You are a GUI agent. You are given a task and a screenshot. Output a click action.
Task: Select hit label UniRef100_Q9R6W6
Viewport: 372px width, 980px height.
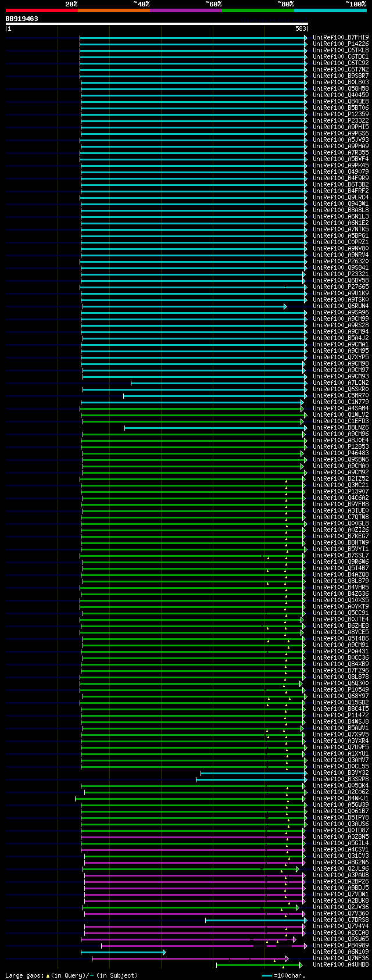[x=341, y=561]
